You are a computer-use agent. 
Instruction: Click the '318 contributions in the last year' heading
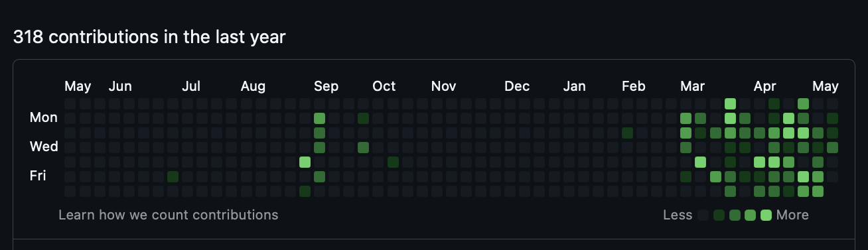(149, 37)
